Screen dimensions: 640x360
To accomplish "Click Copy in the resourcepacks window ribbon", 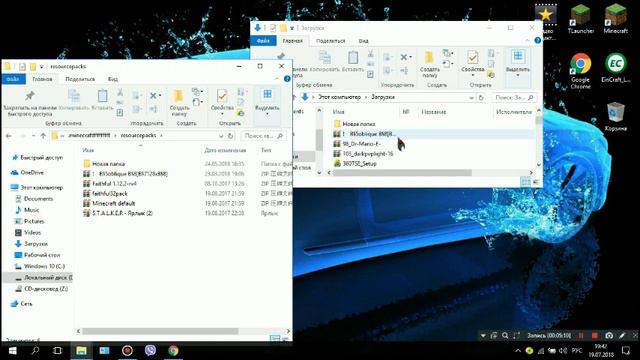I will point(74,100).
